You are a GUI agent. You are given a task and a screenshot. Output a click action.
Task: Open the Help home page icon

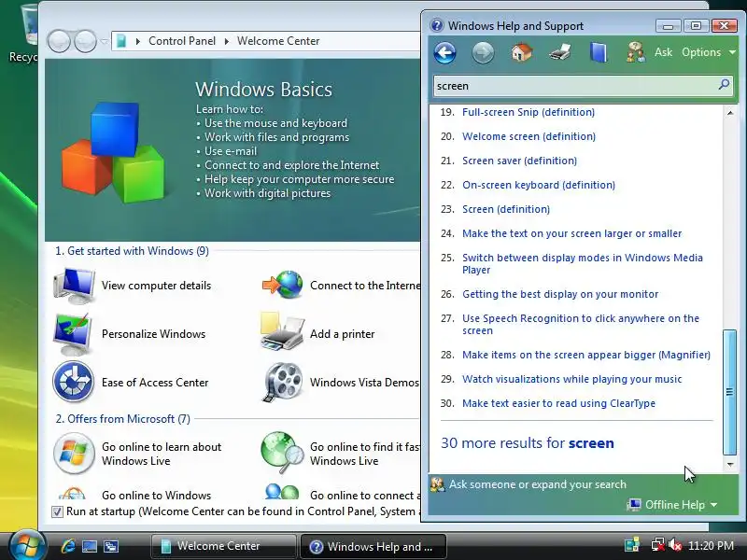(522, 52)
